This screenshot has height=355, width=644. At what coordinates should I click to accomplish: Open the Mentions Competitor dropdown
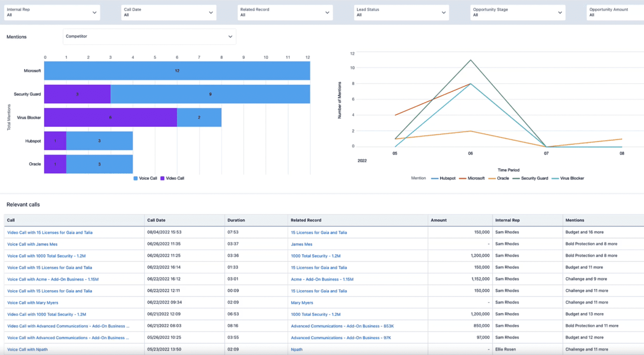(149, 37)
